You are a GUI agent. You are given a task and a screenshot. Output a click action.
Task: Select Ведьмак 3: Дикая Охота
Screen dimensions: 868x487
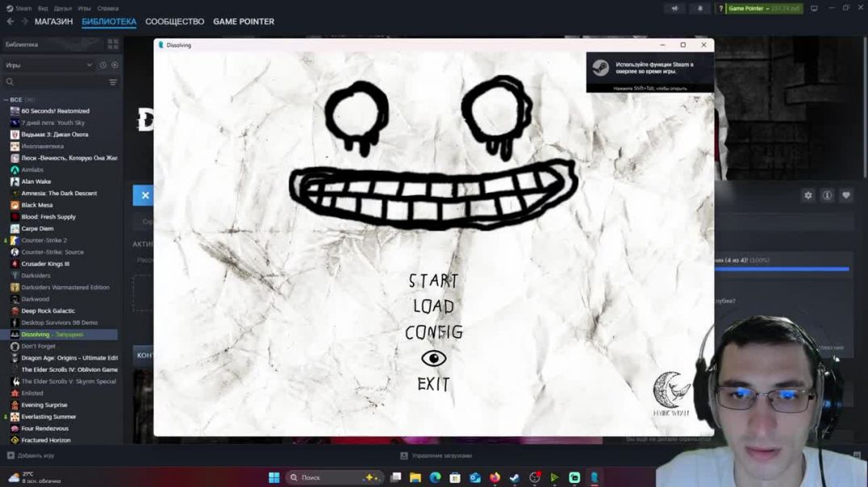54,135
